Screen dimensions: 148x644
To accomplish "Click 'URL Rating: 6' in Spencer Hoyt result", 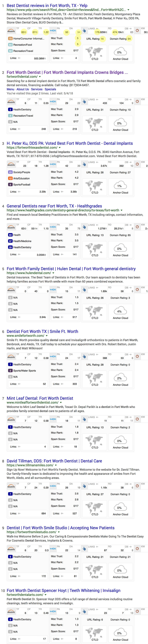I will point(95,620).
